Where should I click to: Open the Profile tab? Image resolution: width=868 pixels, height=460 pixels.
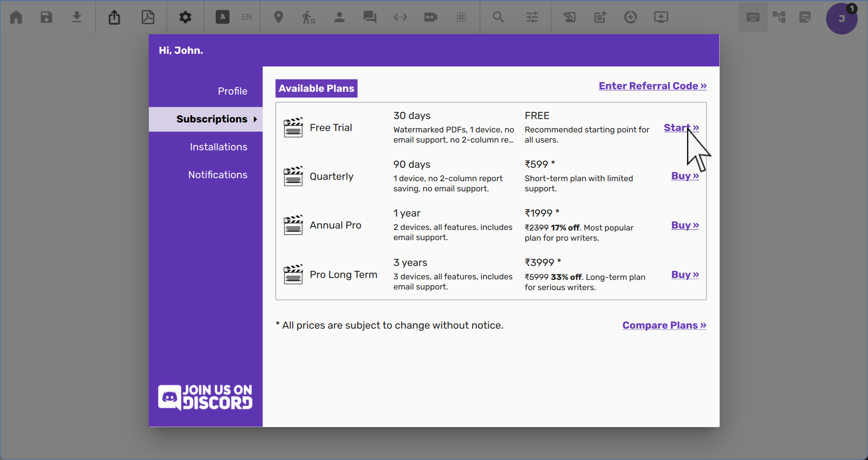[x=233, y=91]
